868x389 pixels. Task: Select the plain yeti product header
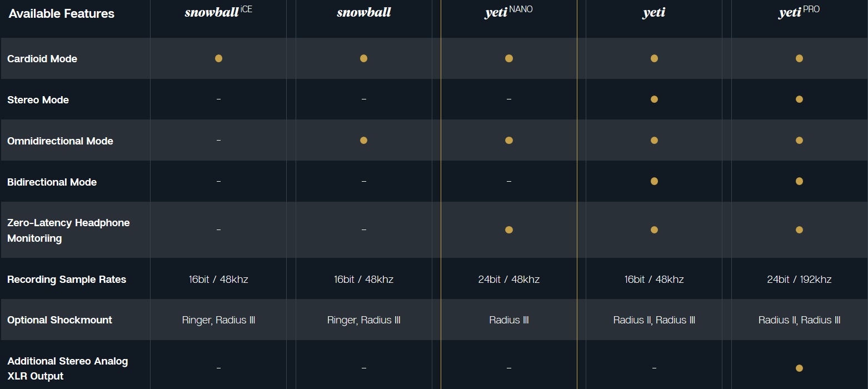coord(654,13)
